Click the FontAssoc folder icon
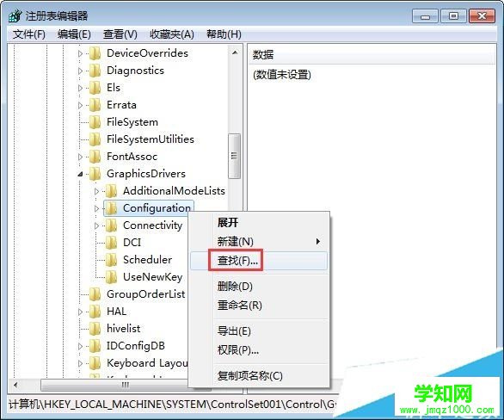504x420 pixels. point(95,157)
